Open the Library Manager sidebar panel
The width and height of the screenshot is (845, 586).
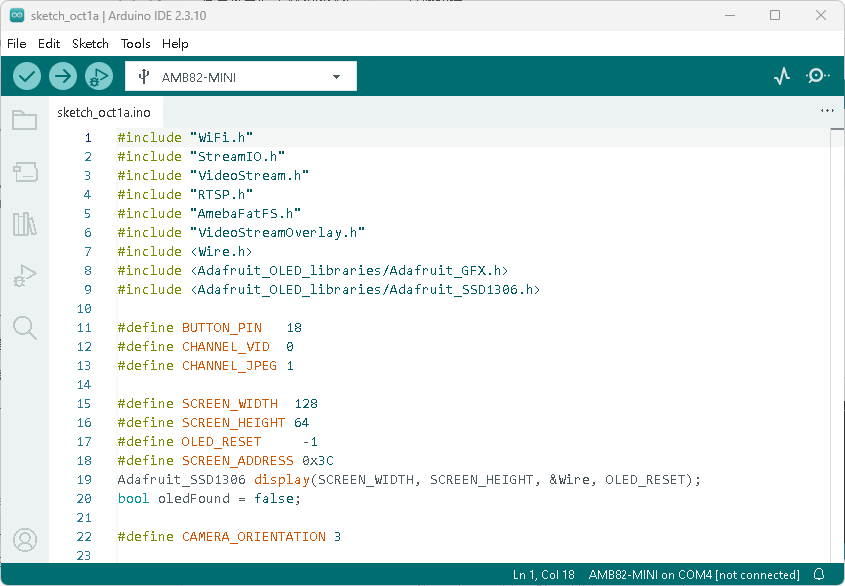[25, 224]
